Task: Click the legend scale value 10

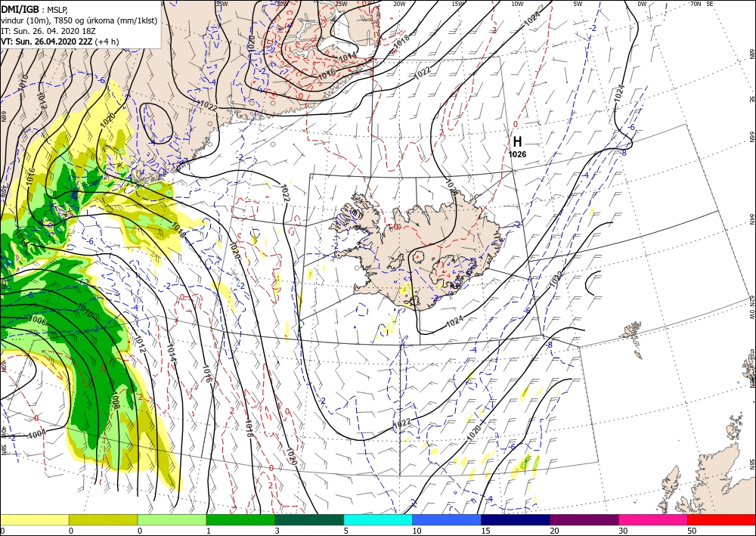Action: point(417,531)
